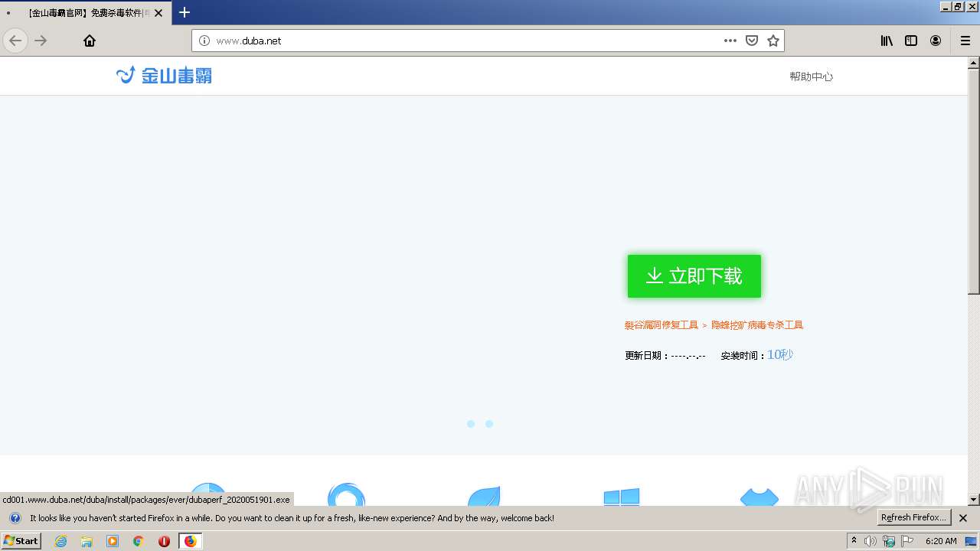
Task: Show site information for www.duba.net
Action: 204,41
